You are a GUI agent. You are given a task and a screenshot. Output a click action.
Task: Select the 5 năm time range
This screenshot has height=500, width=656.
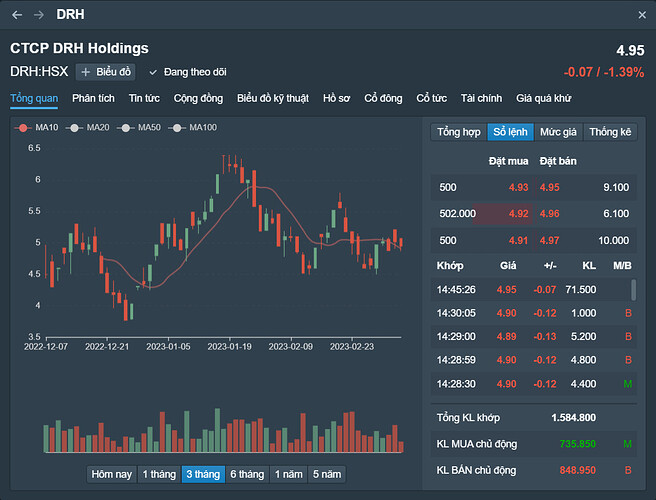click(326, 474)
